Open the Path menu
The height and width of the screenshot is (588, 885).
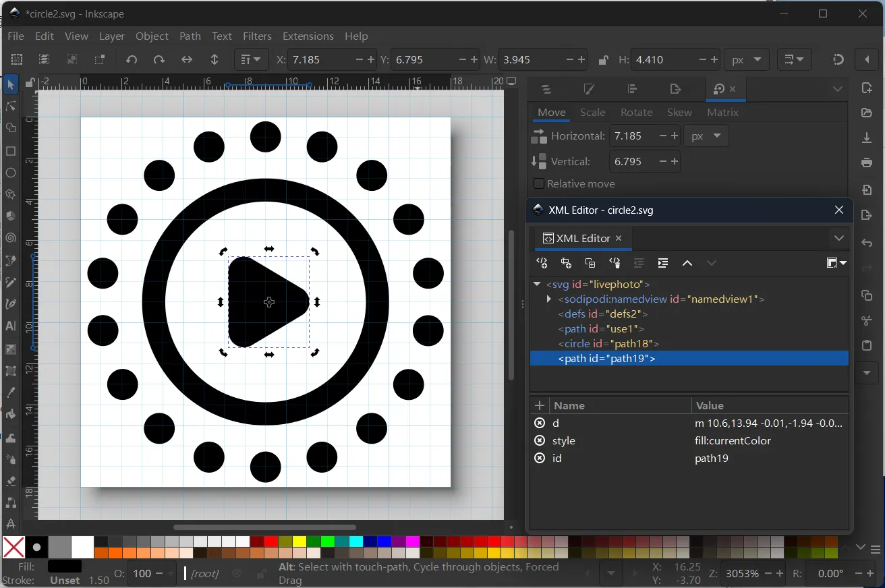[190, 36]
